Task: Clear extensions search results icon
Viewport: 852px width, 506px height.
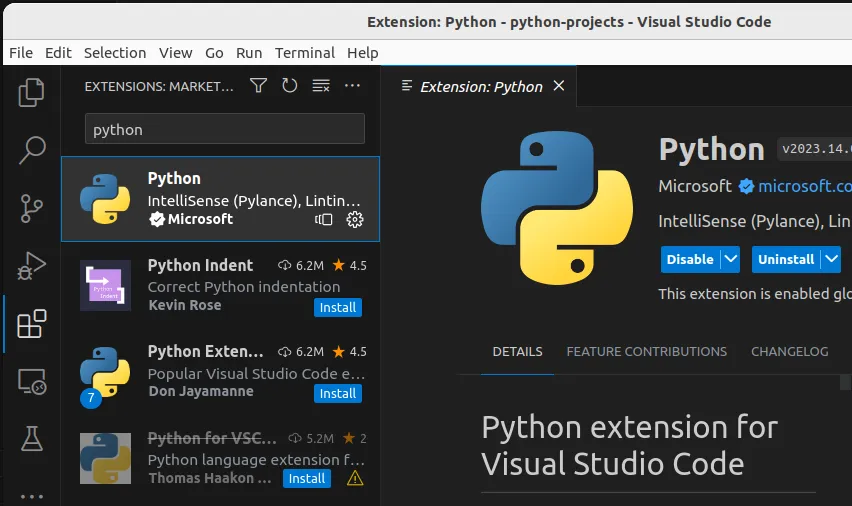Action: [321, 86]
